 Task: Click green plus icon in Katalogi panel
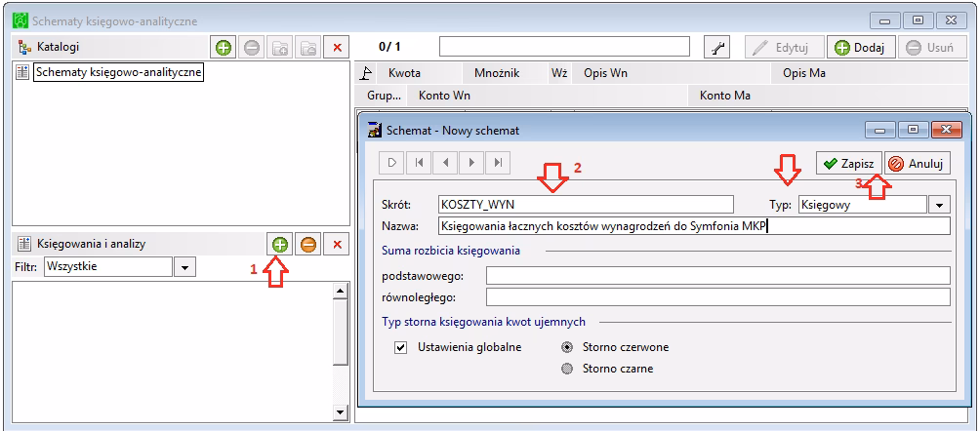click(225, 47)
